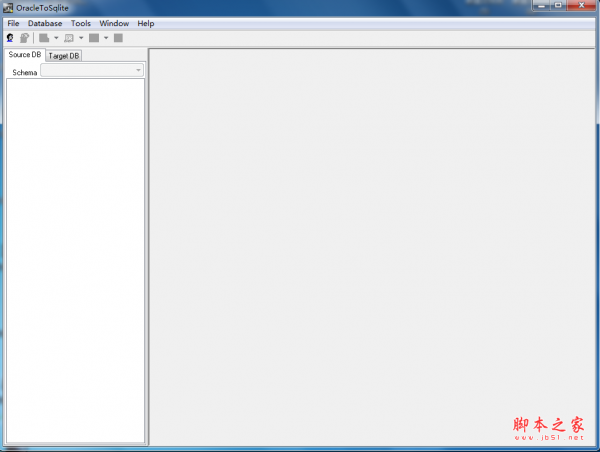Minimize the OracleToSqlite window
600x452 pixels.
tap(541, 5)
